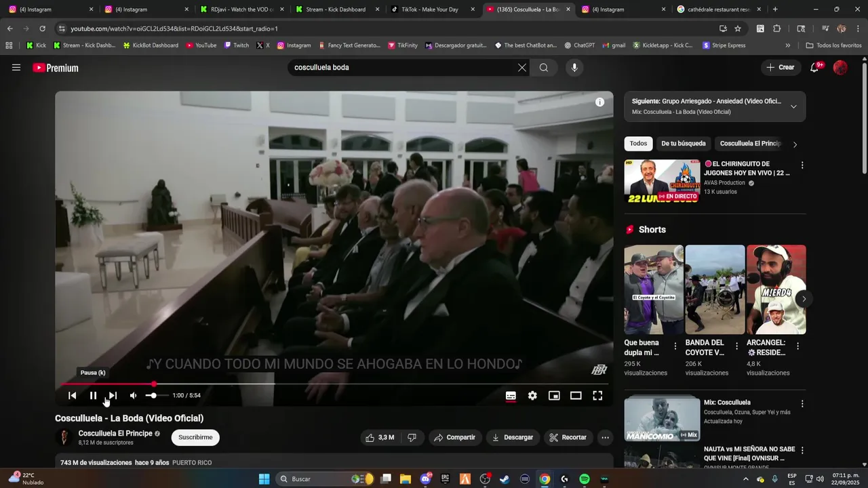Viewport: 868px width, 488px height.
Task: Clip video with Recortar button
Action: tap(568, 438)
